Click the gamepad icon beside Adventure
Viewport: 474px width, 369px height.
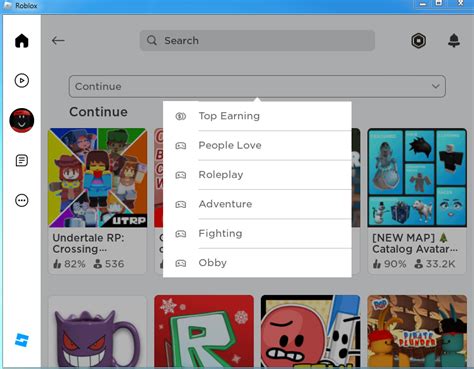tap(181, 204)
